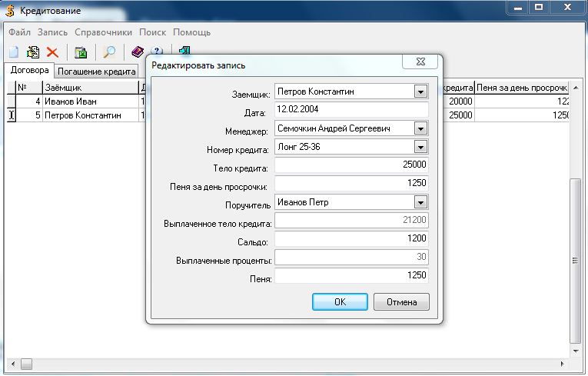Click the vertical scrollbar down arrow
The height and width of the screenshot is (376, 588).
[576, 351]
